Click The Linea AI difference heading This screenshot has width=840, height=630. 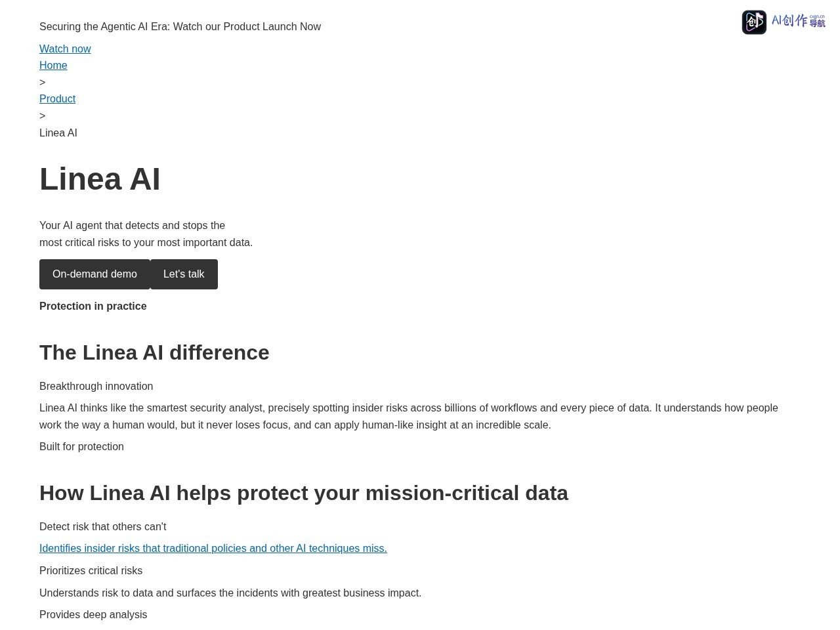tap(154, 352)
